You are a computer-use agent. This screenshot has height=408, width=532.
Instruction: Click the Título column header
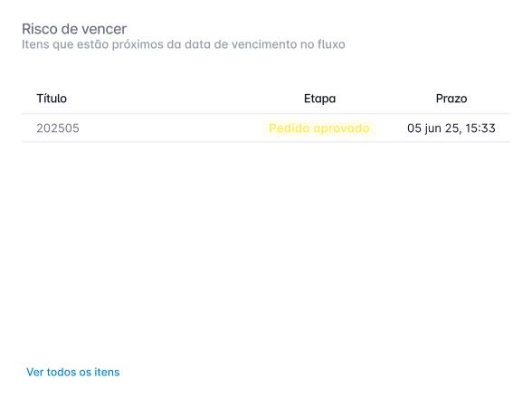click(52, 99)
